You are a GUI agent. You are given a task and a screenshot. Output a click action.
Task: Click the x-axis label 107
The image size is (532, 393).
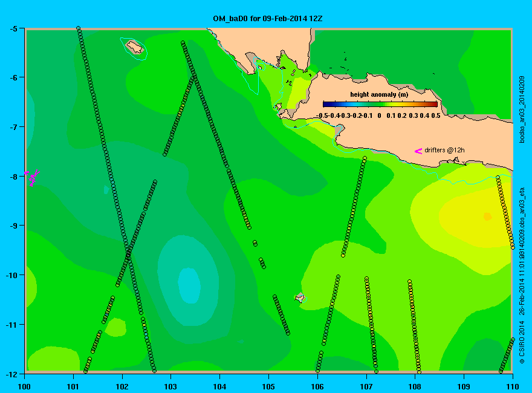(366, 386)
